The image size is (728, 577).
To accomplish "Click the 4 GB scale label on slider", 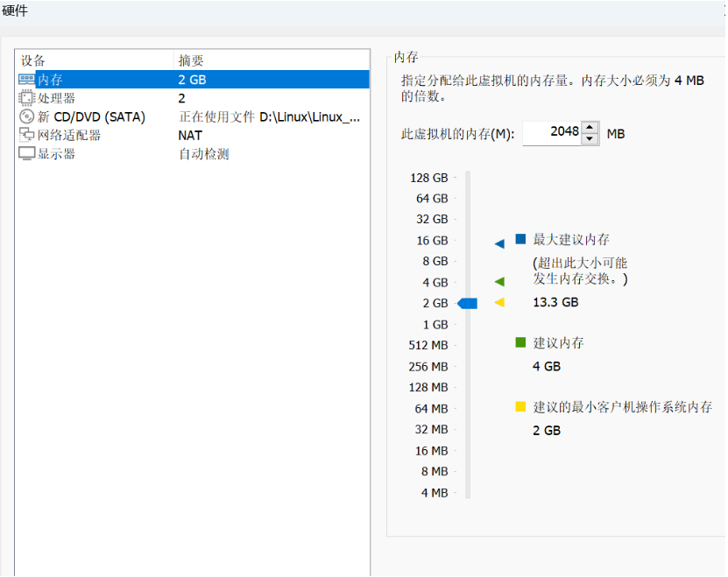I will point(435,282).
